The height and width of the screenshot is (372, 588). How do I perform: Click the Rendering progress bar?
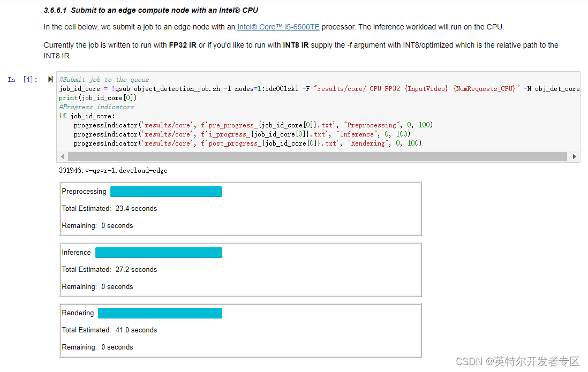coord(160,313)
